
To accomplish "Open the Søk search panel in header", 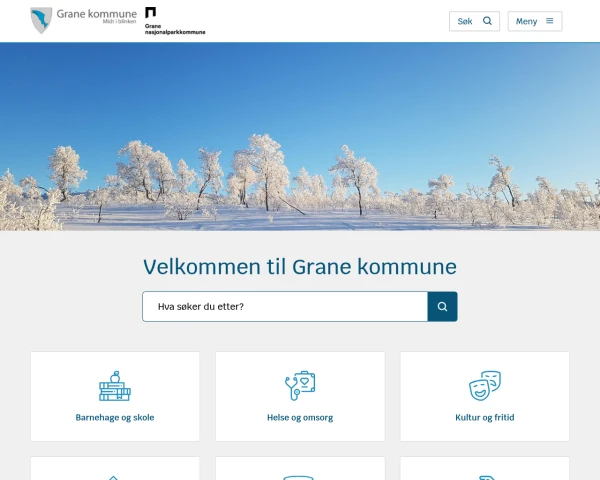I will [x=474, y=21].
